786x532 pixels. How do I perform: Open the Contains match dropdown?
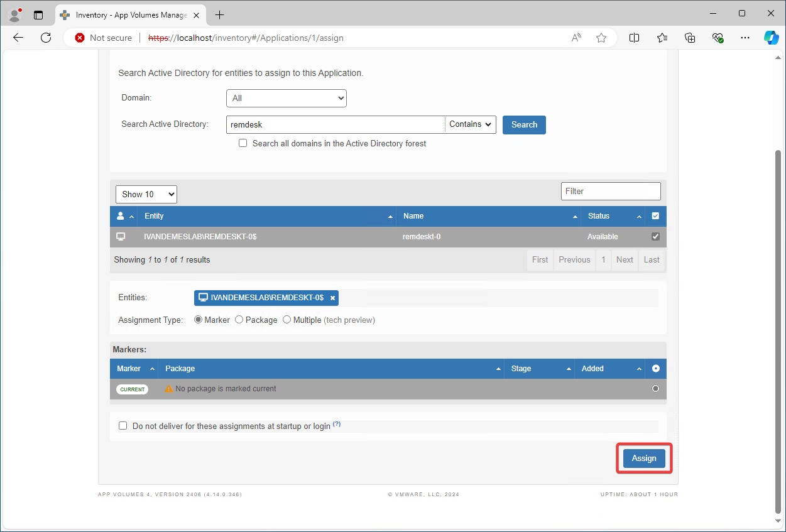tap(470, 124)
